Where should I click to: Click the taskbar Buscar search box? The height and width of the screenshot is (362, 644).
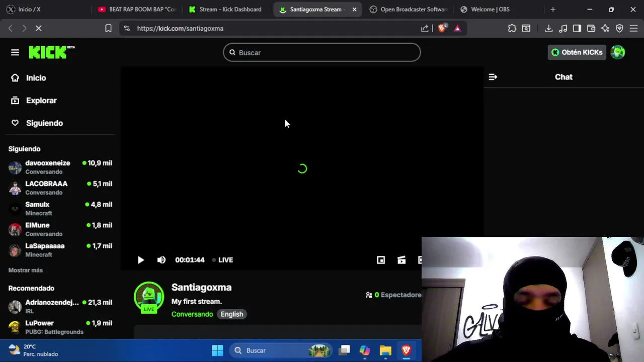click(282, 350)
